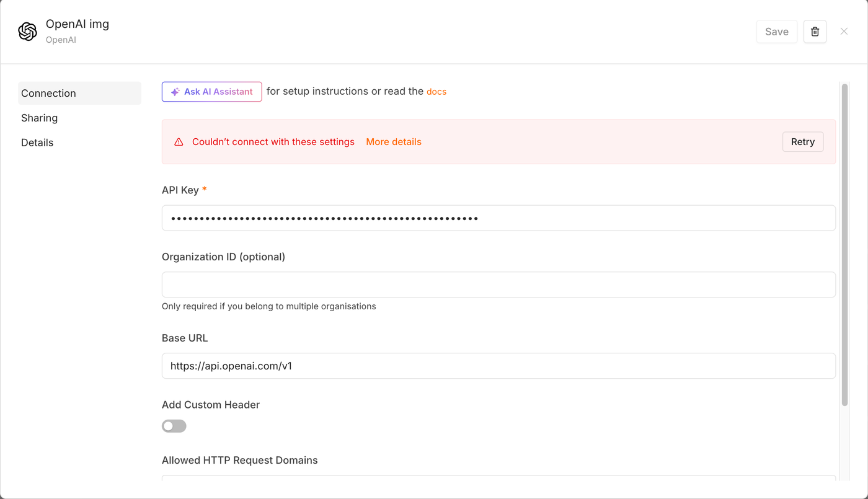Click the "Base URL" label
The image size is (868, 499).
185,338
